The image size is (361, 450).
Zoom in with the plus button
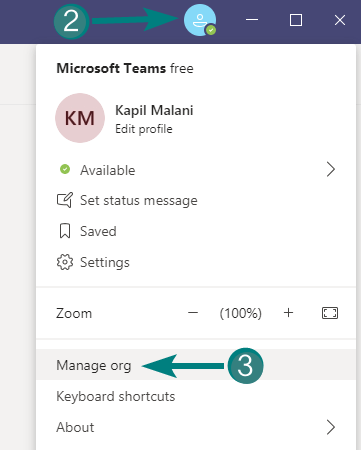[288, 313]
